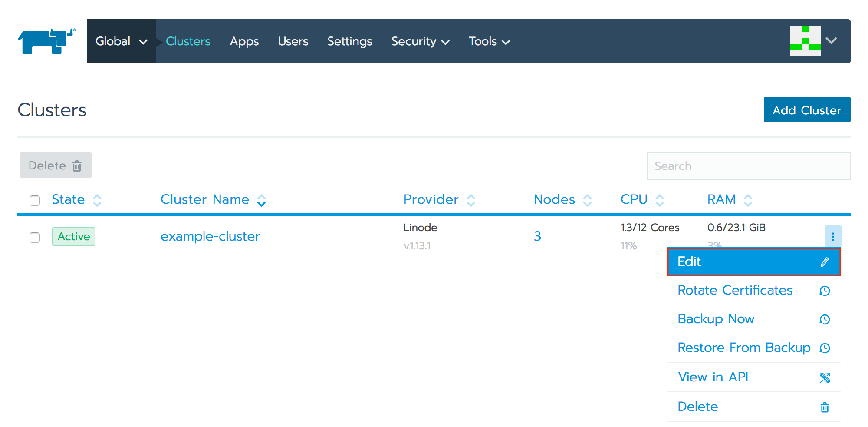Open the example-cluster actions menu via three-dot icon
The width and height of the screenshot is (868, 427).
[833, 236]
